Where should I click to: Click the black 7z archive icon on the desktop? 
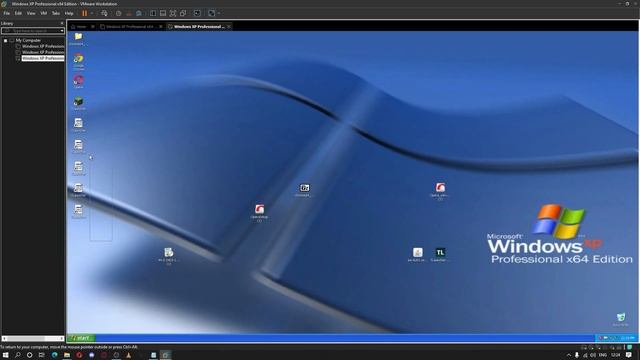(x=304, y=188)
